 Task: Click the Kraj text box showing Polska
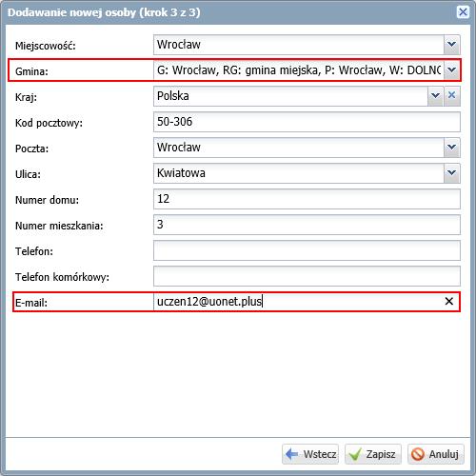[290, 95]
